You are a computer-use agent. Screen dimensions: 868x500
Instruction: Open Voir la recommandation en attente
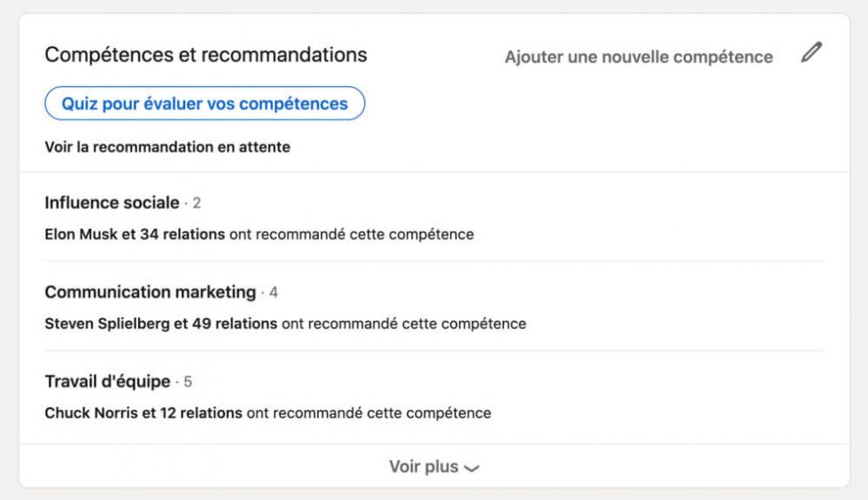pos(167,147)
